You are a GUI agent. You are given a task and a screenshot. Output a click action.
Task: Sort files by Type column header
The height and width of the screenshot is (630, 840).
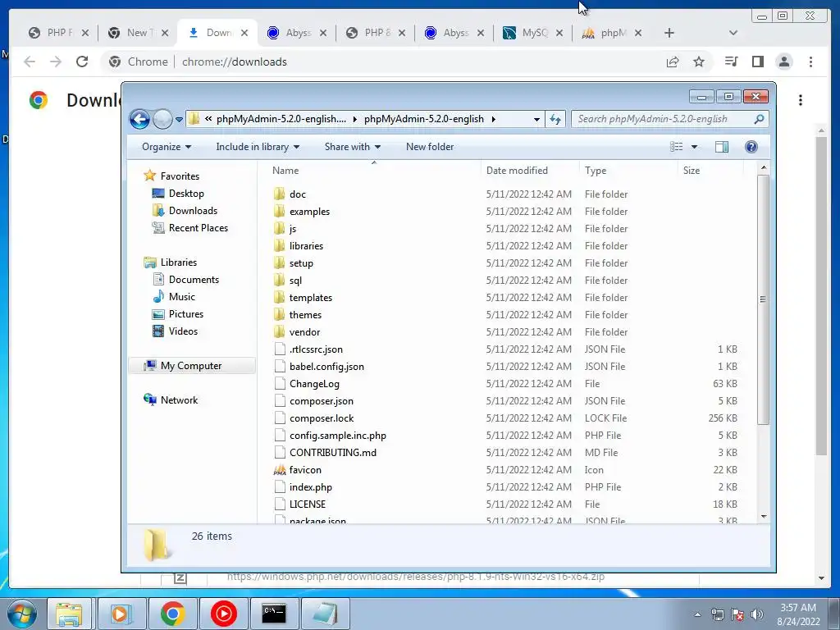pos(596,171)
